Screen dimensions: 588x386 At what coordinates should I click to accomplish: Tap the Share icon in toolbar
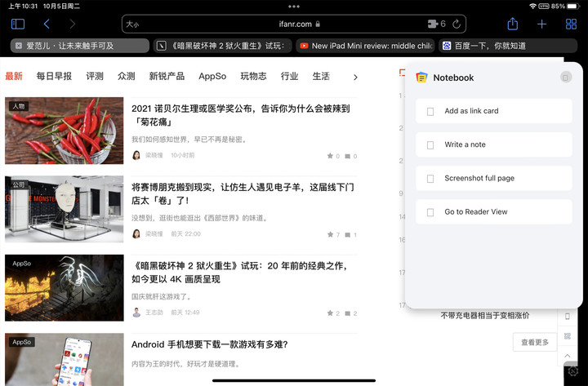pos(512,24)
